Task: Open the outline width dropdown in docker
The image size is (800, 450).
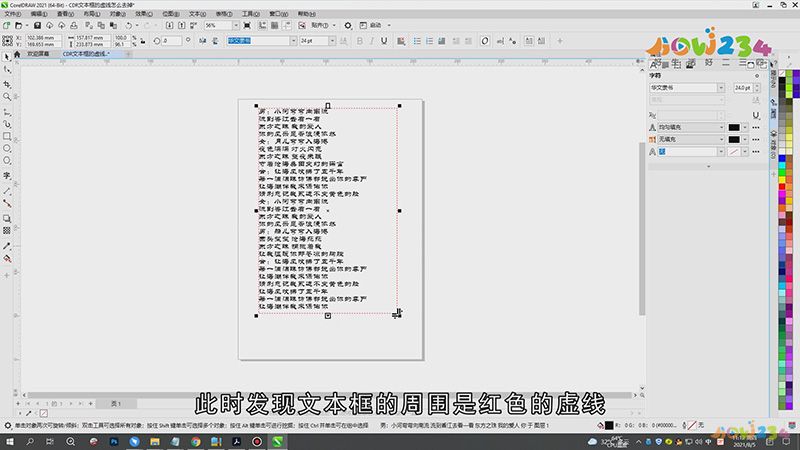Action: pos(721,152)
